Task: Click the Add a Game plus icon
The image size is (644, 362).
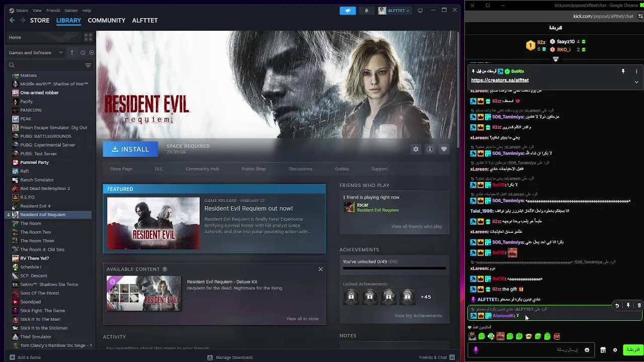Action: (x=12, y=357)
